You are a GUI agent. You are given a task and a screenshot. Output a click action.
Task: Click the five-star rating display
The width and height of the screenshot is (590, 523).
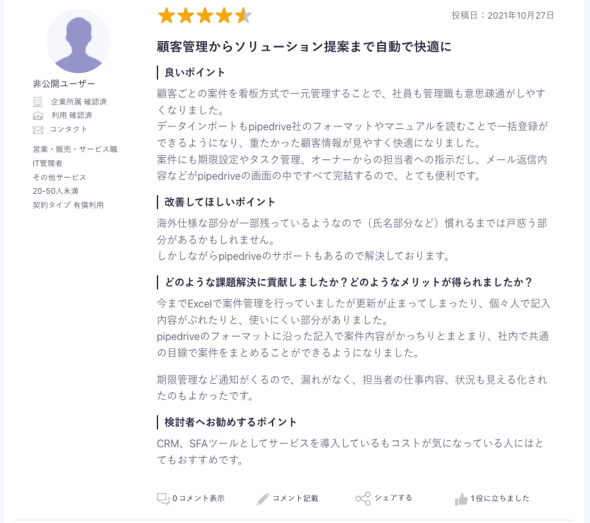point(205,16)
